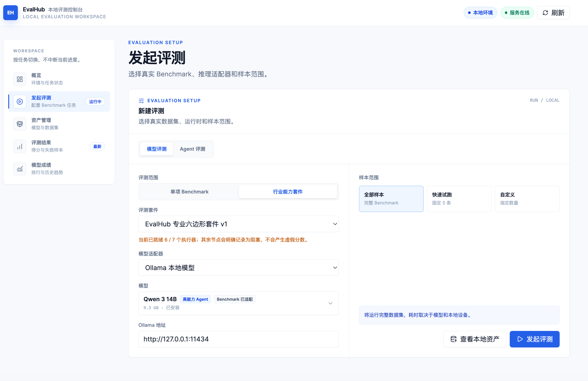Open the 模型适配器 Ollama dropdown
Image resolution: width=588 pixels, height=381 pixels.
pyautogui.click(x=238, y=268)
